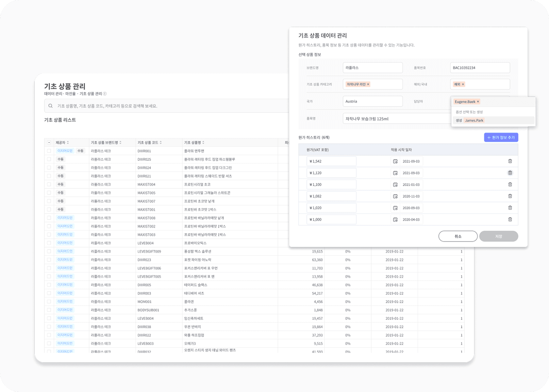Click the 취소 button
549x392 pixels.
[458, 236]
